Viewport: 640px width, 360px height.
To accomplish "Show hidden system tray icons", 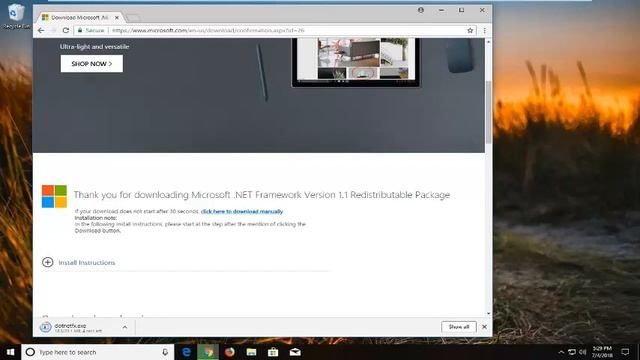I will point(561,352).
